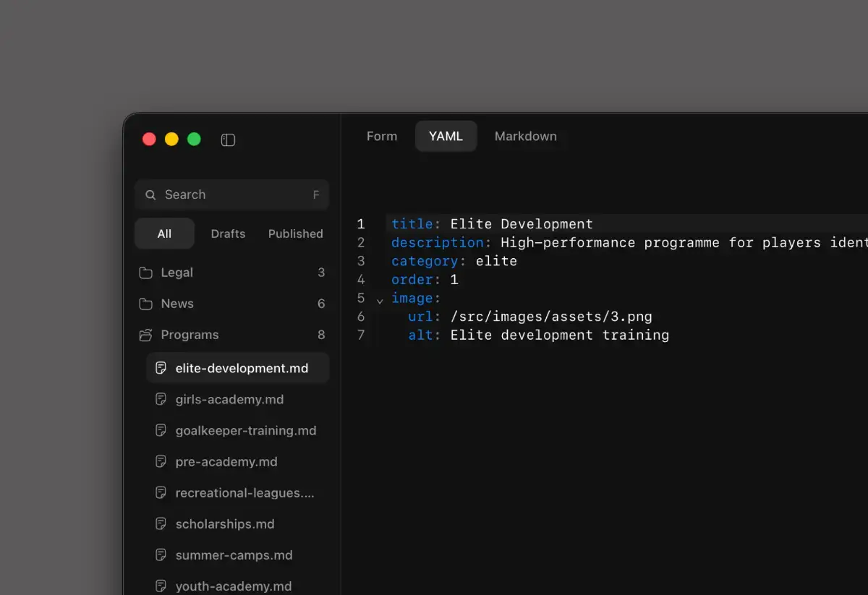Screen dimensions: 868x595
Task: Open youth-academy.md file
Action: click(237, 586)
